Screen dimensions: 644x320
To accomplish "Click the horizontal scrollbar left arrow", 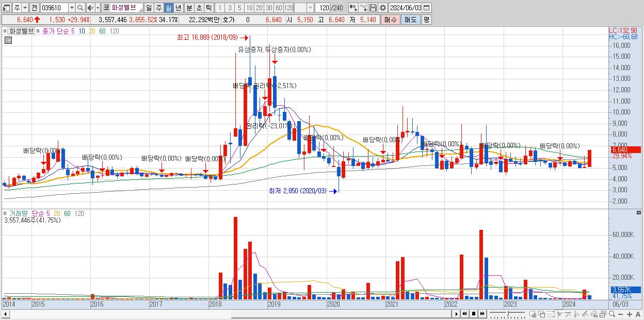I will 6,314.
